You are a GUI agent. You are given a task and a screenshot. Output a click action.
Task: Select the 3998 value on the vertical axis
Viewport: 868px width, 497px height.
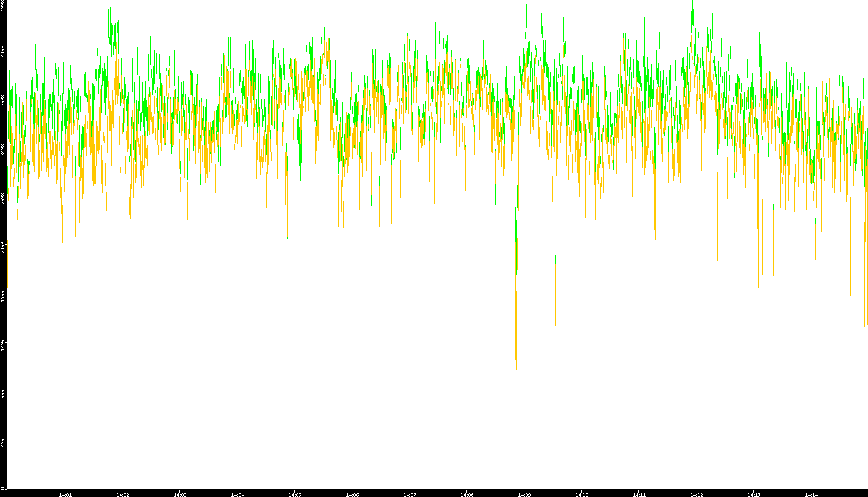tap(3, 100)
